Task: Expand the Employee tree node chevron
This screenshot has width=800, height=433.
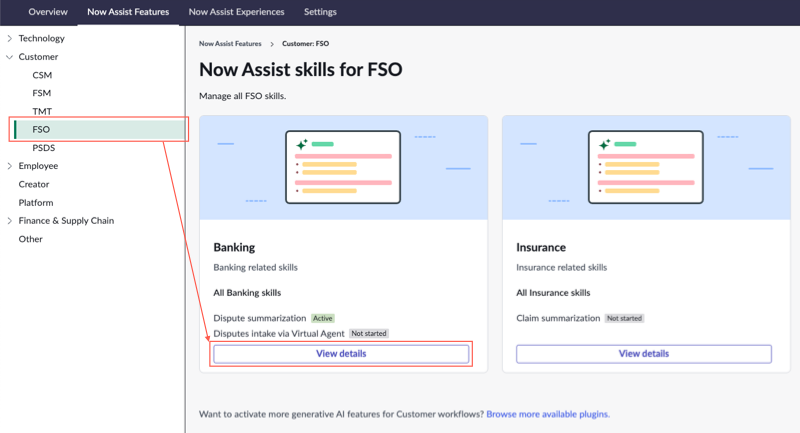Action: click(x=9, y=166)
